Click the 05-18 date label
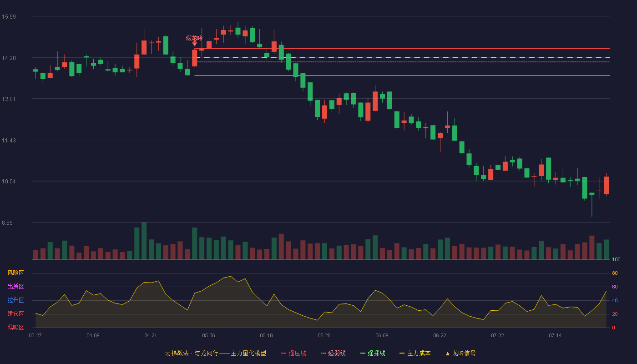Screen dimensions: 637x364 click(266, 335)
